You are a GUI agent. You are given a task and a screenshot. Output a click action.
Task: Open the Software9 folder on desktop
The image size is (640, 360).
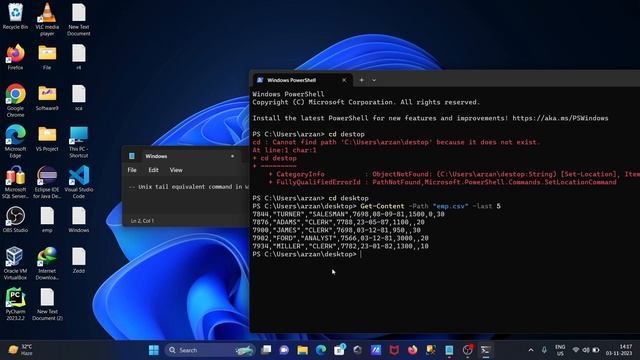[x=47, y=98]
